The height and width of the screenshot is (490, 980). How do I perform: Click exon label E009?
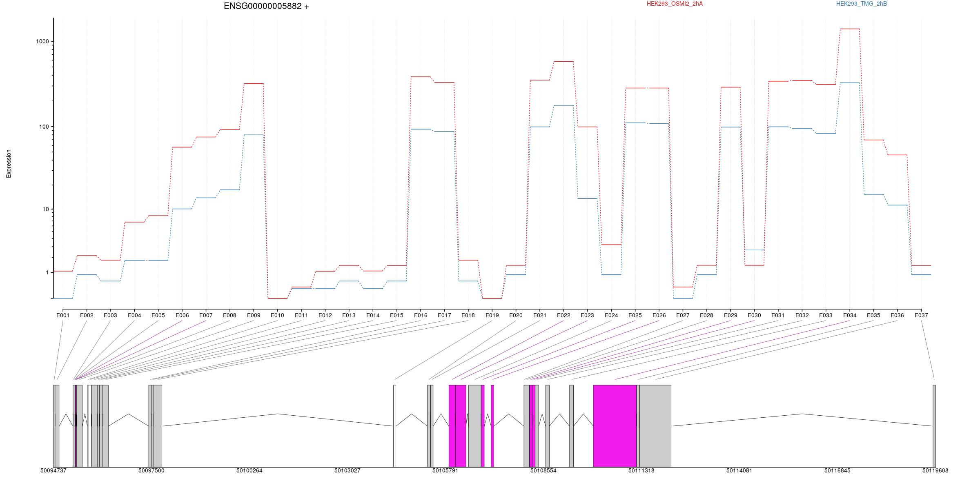click(x=254, y=315)
